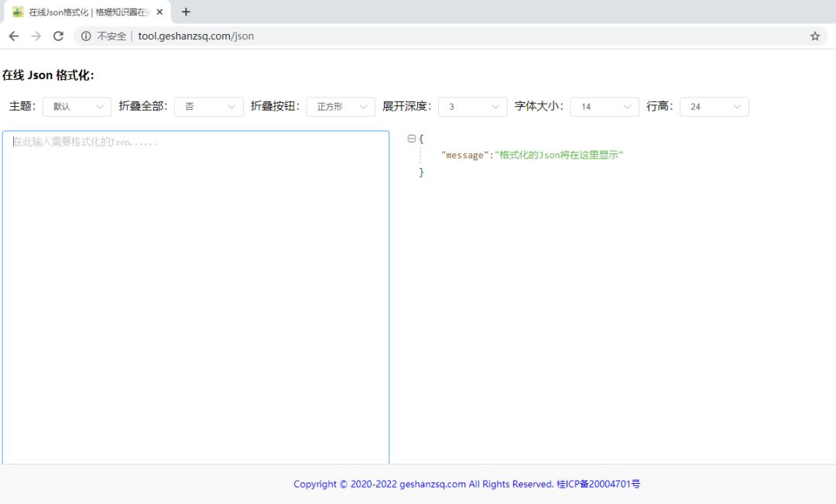Click the browser address bar
Viewport: 836px width, 504px height.
[x=310, y=36]
